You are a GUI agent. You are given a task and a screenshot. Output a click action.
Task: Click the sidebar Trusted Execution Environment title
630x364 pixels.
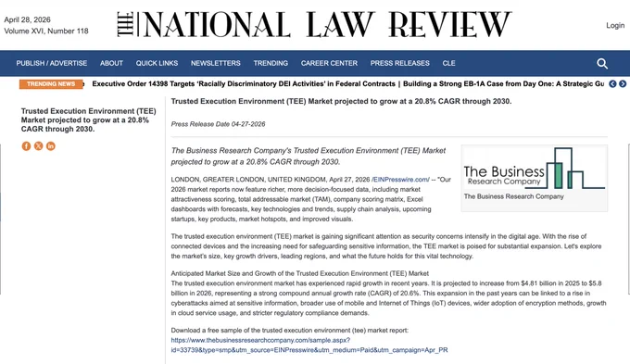88,119
